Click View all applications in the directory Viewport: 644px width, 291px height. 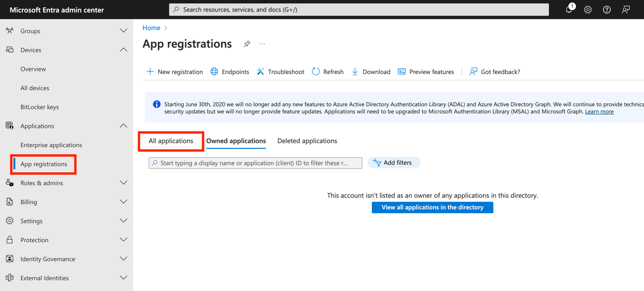click(432, 208)
